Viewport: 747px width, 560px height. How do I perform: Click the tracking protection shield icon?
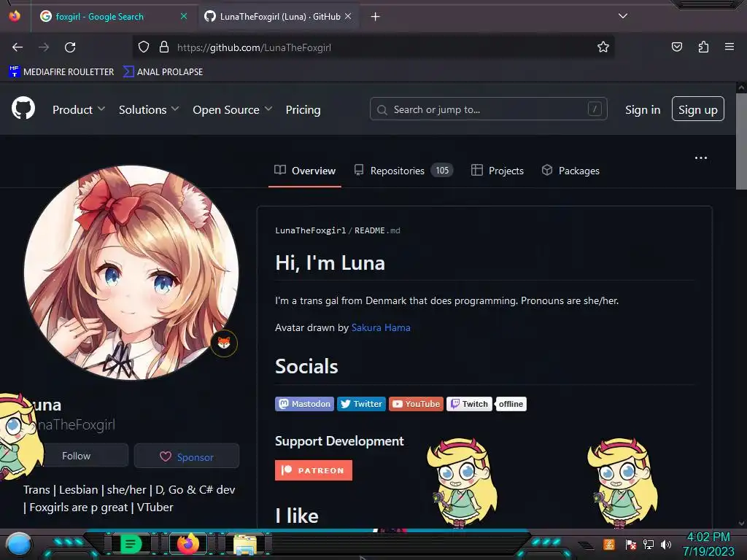coord(144,47)
